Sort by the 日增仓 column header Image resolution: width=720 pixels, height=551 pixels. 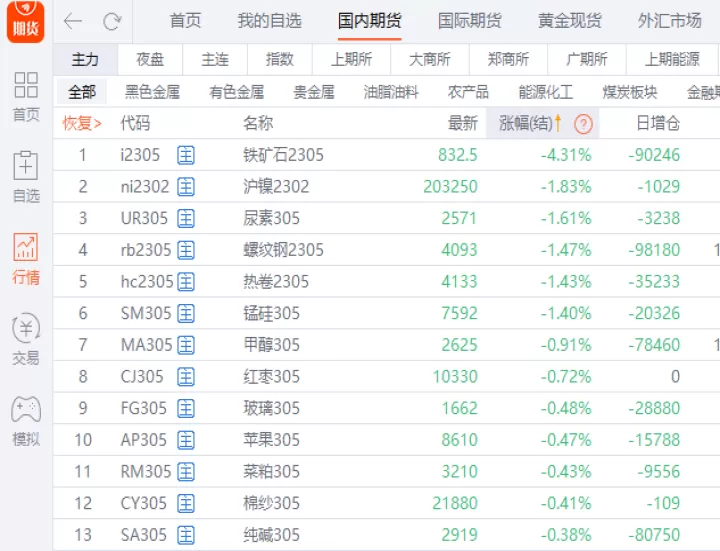658,124
